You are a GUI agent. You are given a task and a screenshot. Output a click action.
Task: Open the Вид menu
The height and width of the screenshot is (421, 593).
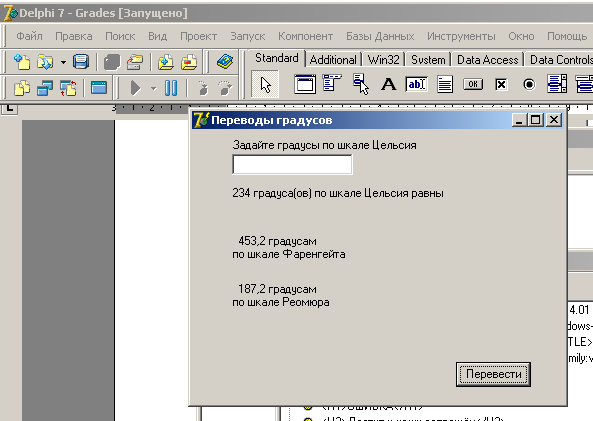click(x=157, y=36)
